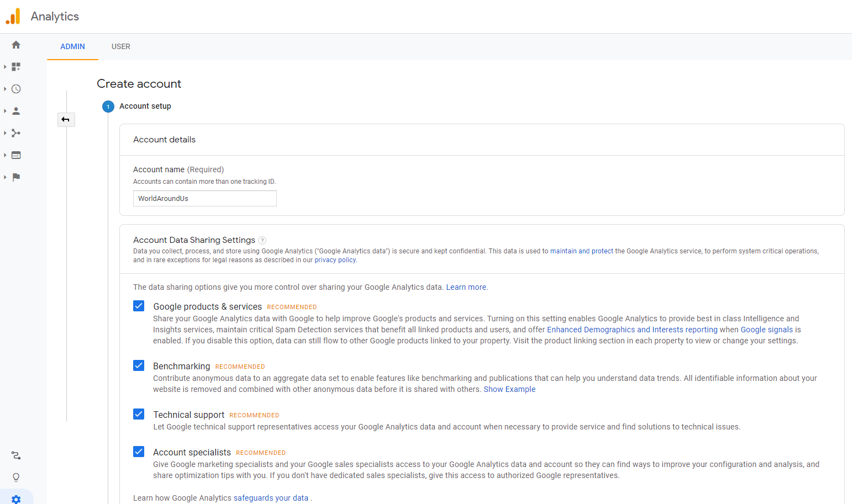Click the step 1 Account setup circle
This screenshot has width=852, height=504.
108,107
